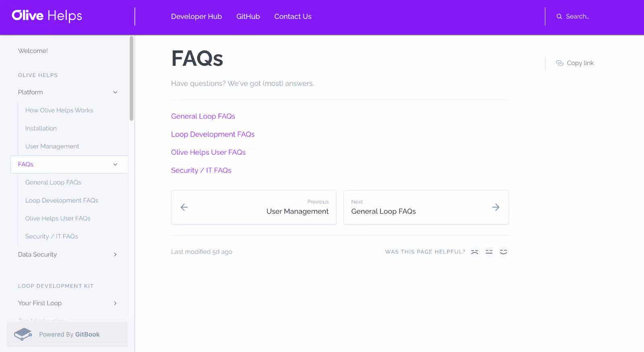The width and height of the screenshot is (644, 352).
Task: Expand the Data Security chevron
Action: click(115, 255)
